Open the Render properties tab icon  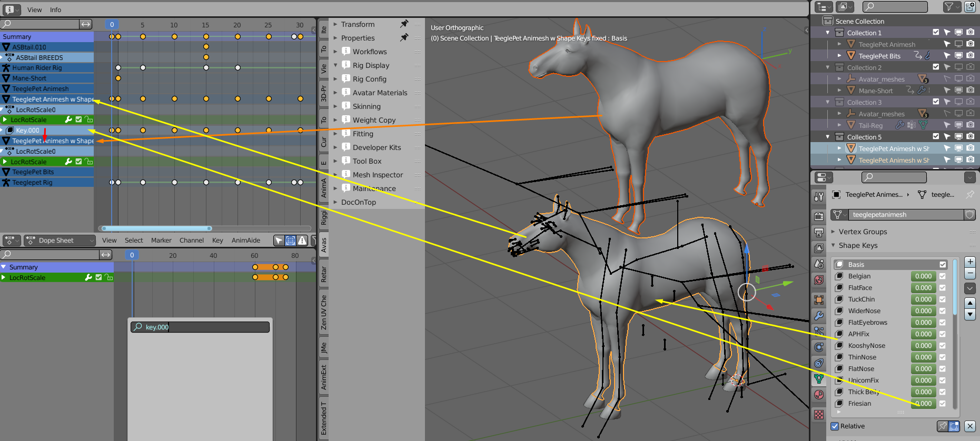click(819, 216)
